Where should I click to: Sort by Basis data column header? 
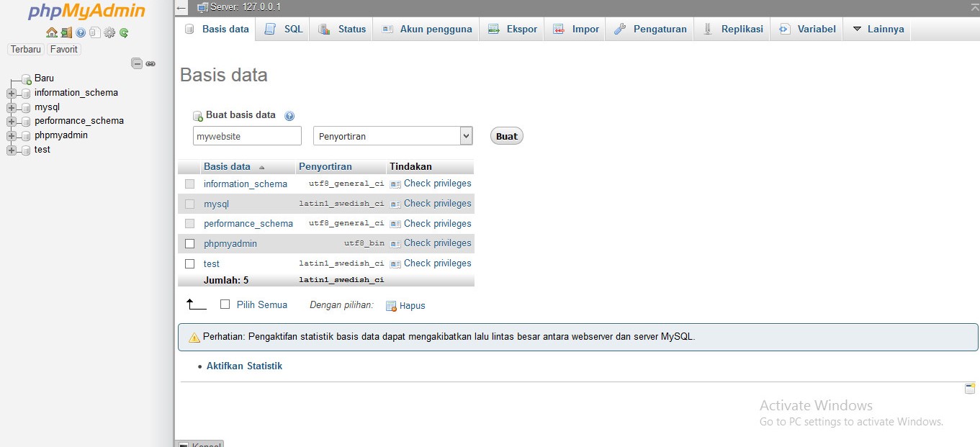[x=227, y=167]
